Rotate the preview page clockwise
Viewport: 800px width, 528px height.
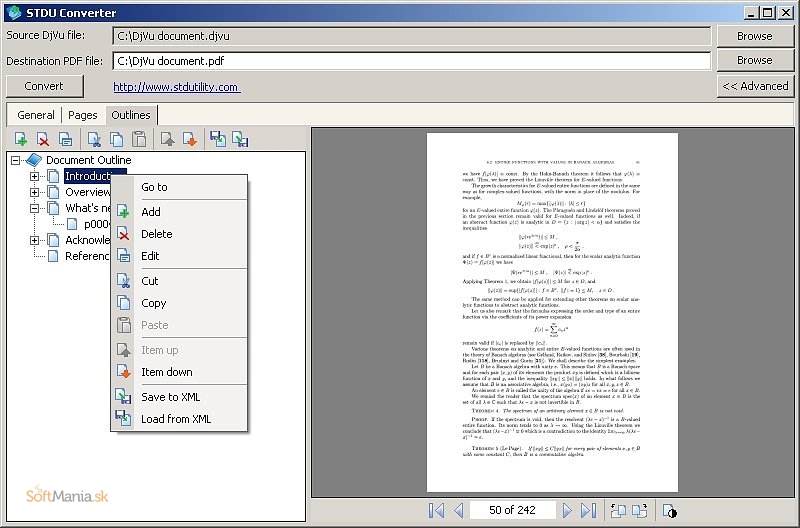pyautogui.click(x=640, y=510)
